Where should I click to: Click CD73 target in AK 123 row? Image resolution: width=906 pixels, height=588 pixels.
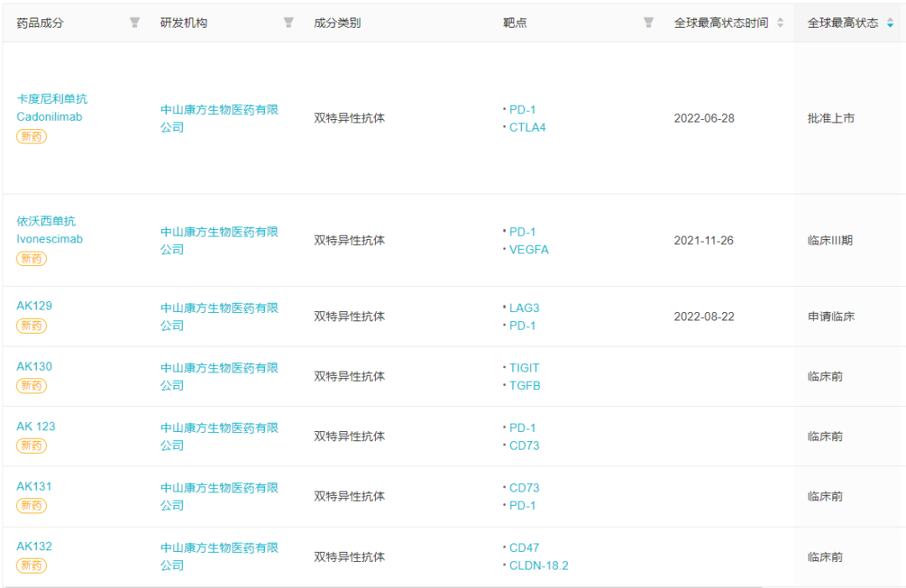(524, 446)
